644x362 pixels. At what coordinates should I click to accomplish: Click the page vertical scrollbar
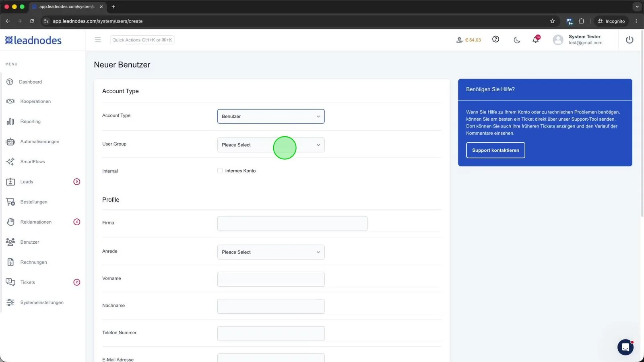[642, 125]
